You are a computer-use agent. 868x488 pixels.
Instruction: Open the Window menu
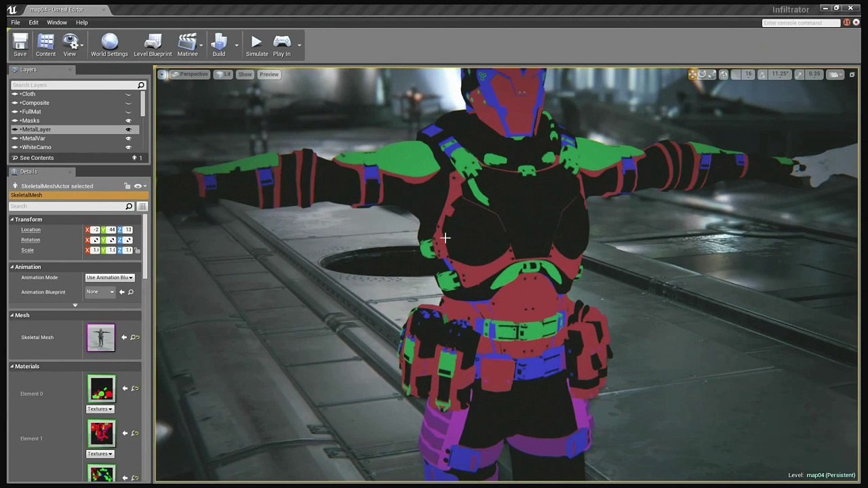click(57, 22)
